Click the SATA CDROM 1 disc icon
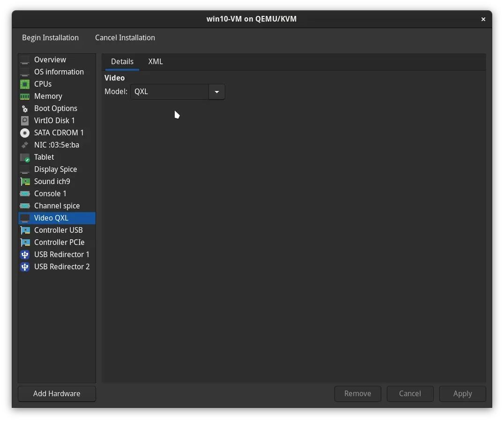This screenshot has width=504, height=421. click(25, 133)
